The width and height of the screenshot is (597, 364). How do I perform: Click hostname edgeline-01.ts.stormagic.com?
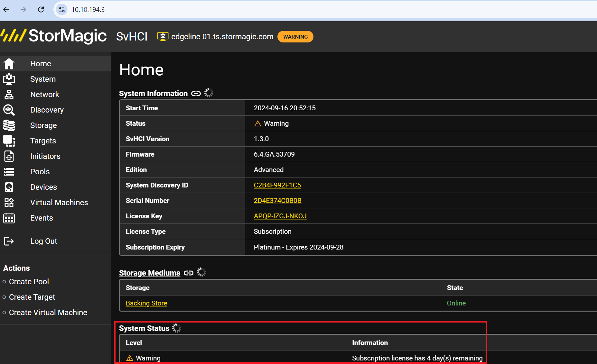point(222,37)
